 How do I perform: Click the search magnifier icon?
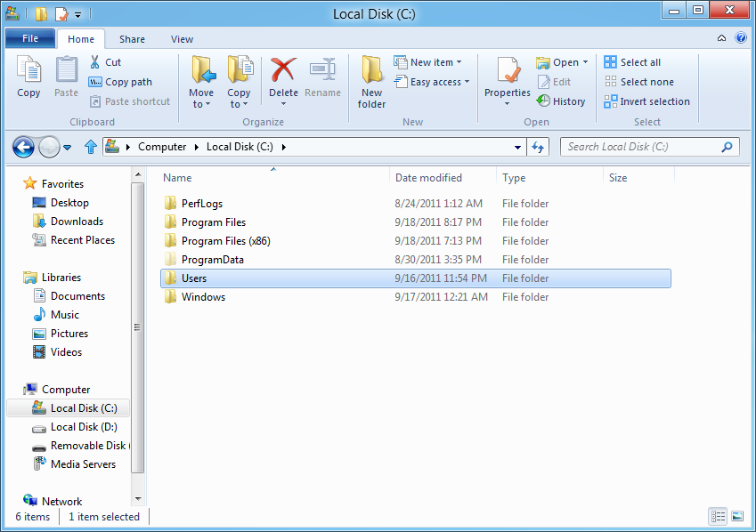click(x=728, y=147)
